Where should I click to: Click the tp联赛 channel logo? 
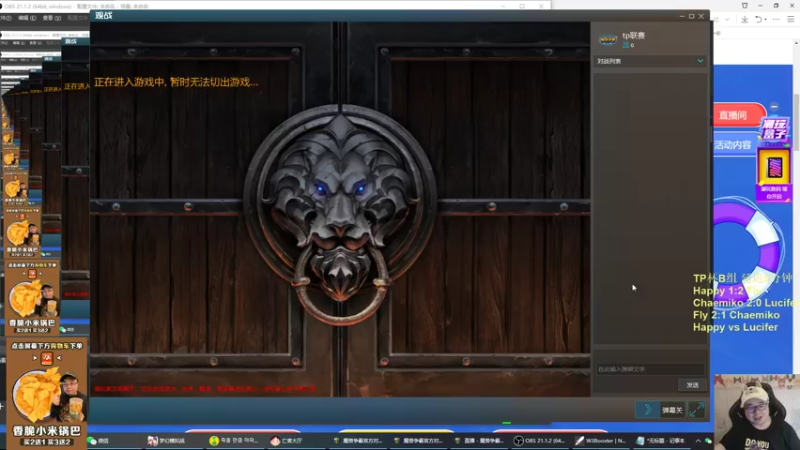coord(608,39)
